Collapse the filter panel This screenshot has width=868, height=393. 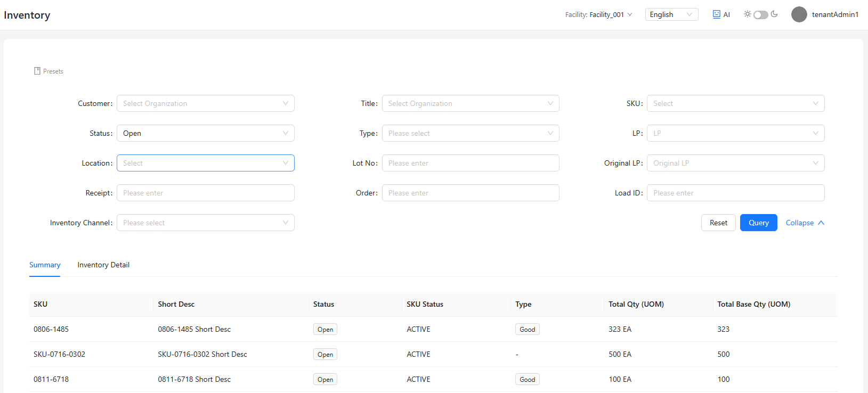805,223
